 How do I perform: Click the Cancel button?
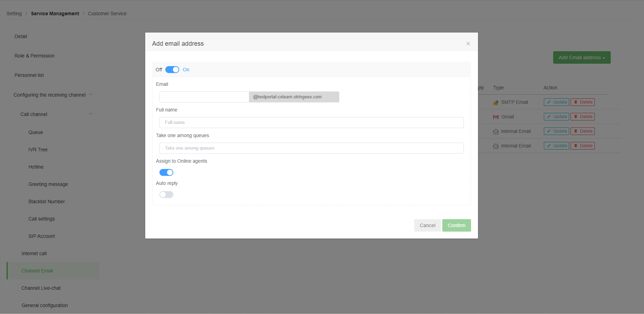coord(427,225)
